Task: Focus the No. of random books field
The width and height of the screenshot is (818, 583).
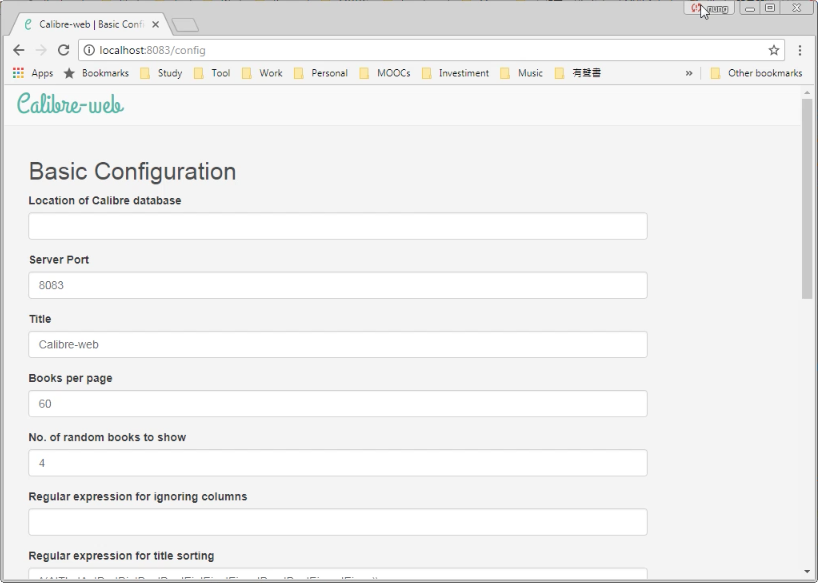Action: (x=338, y=463)
